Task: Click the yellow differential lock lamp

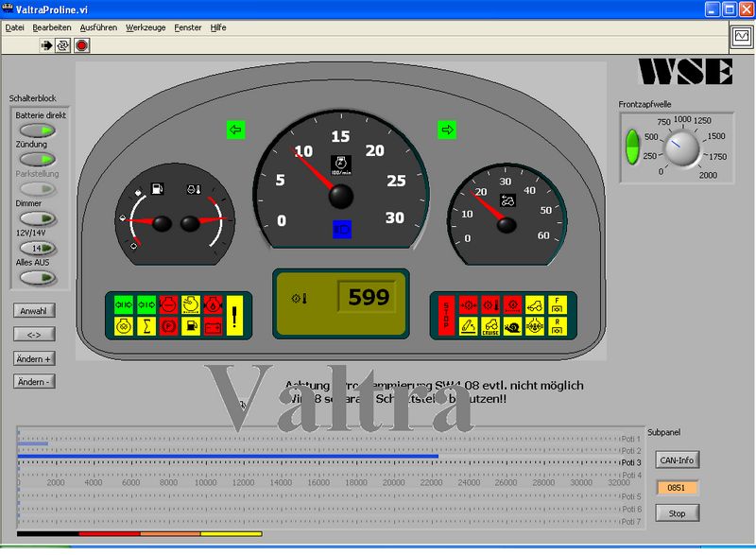Action: [535, 326]
